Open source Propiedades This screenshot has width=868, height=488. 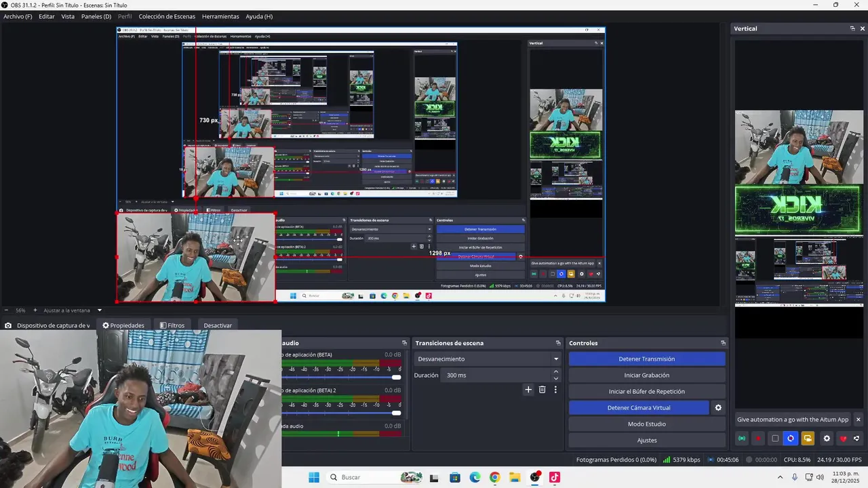123,325
